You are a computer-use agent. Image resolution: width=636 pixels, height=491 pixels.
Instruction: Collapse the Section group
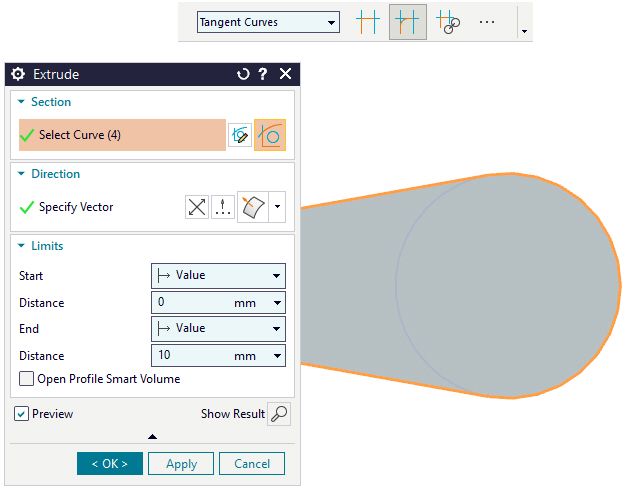tap(21, 102)
